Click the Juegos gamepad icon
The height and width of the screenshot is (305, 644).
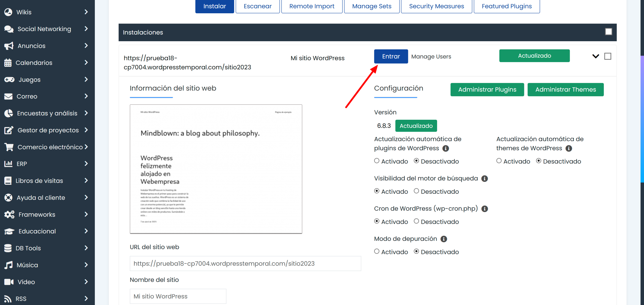pyautogui.click(x=9, y=80)
